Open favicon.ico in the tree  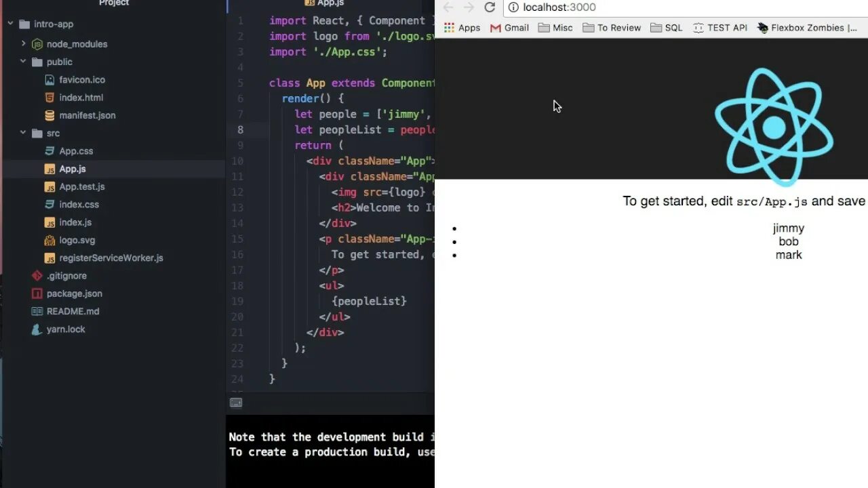pos(82,79)
